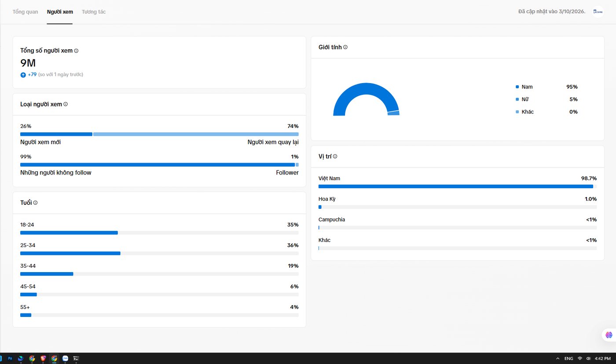The image size is (616, 364).
Task: Open Photoshop from the taskbar
Action: click(x=10, y=358)
